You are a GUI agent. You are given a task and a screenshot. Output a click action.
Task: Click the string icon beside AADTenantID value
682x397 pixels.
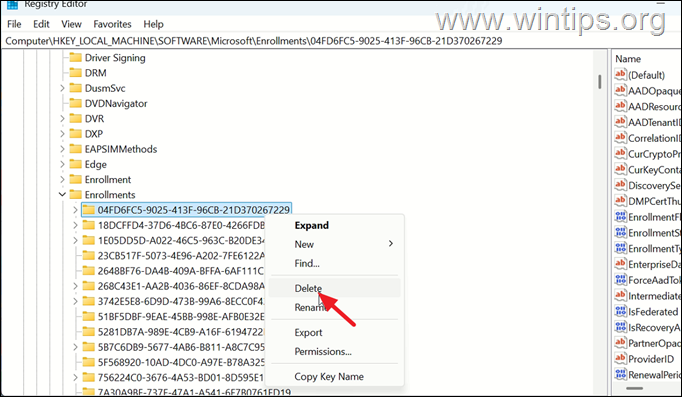621,122
